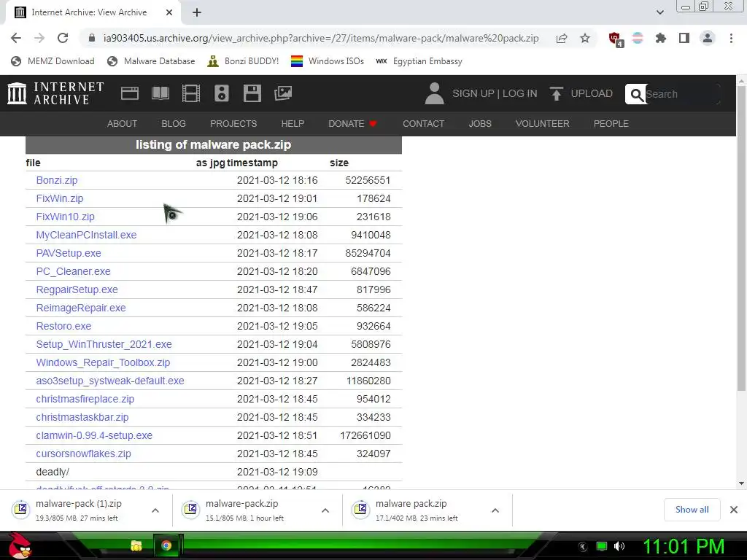
Task: Open the Bonzi BUDDY! bookmark
Action: (x=244, y=61)
